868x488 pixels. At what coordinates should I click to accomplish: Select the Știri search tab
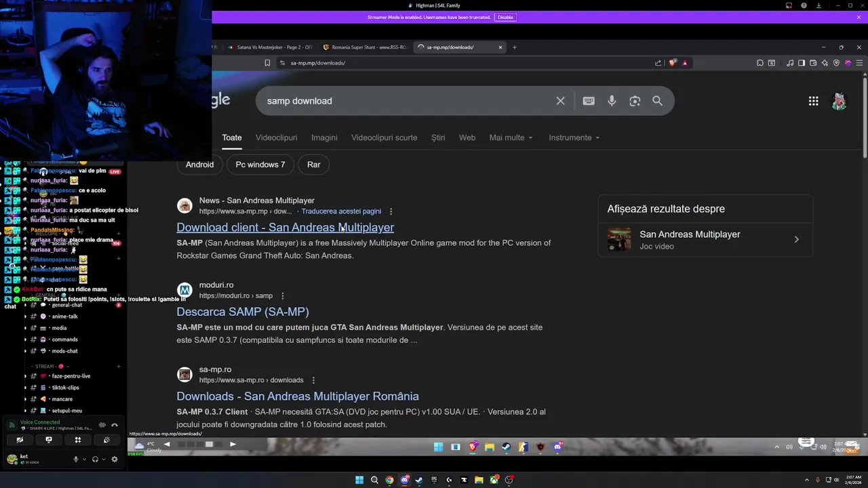[x=438, y=138]
